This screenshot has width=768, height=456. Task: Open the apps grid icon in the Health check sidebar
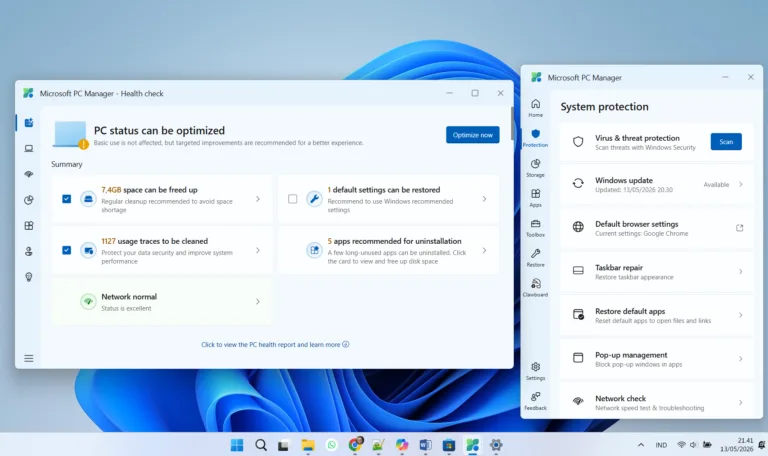coord(29,226)
